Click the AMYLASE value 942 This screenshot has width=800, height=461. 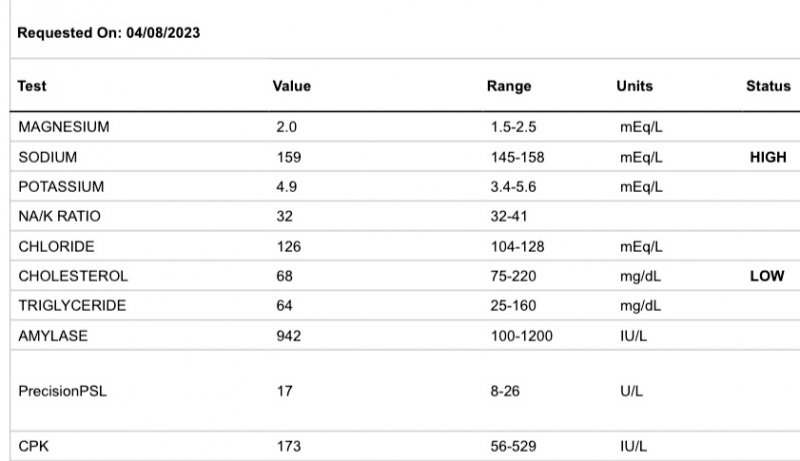(288, 336)
